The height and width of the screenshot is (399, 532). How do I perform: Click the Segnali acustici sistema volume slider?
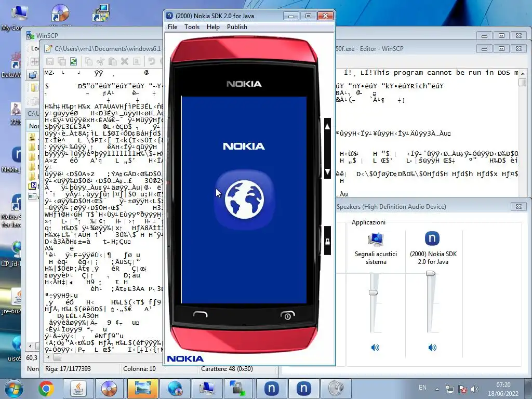pos(374,292)
